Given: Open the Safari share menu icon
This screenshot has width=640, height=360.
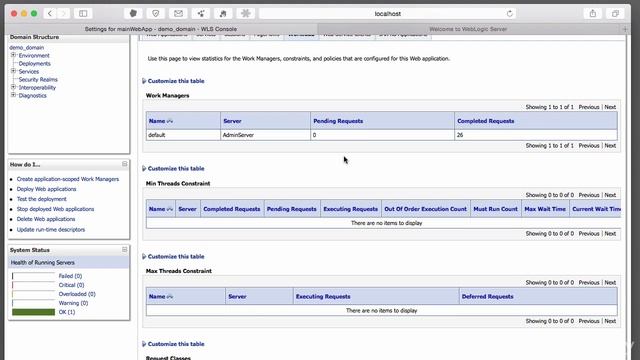Looking at the screenshot, I should tap(593, 13).
